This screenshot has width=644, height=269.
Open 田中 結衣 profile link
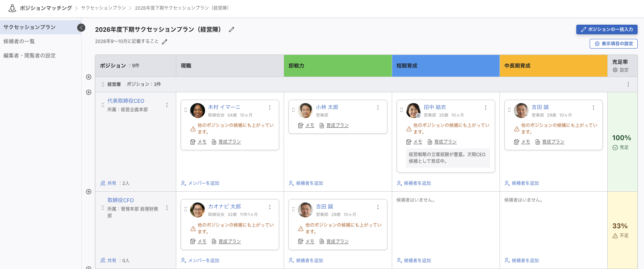[435, 107]
